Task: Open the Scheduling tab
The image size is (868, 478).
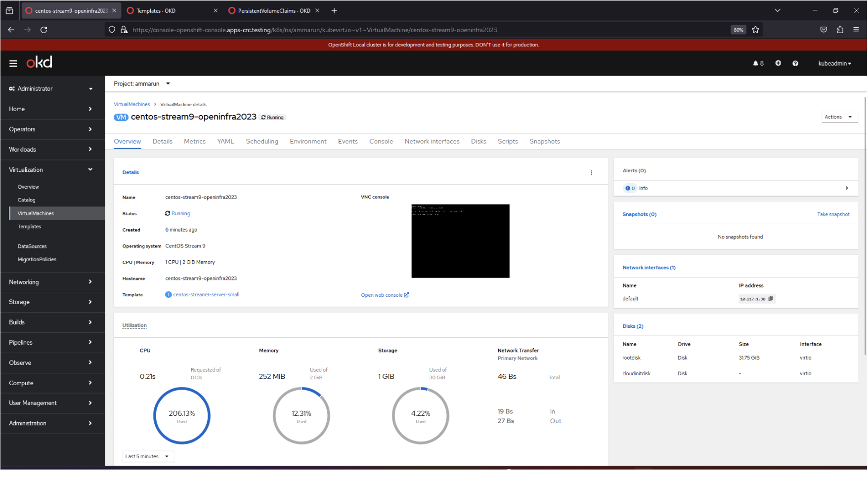Action: pos(262,142)
